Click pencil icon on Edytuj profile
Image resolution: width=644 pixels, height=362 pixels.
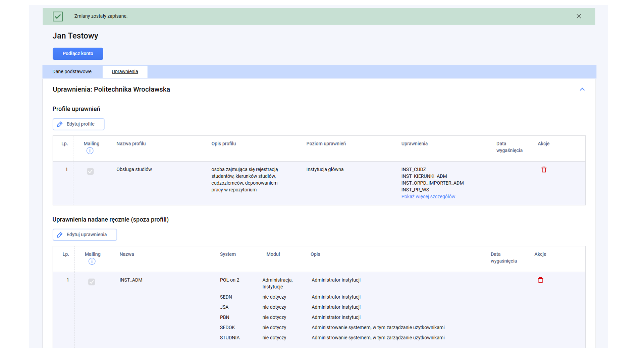pyautogui.click(x=60, y=124)
